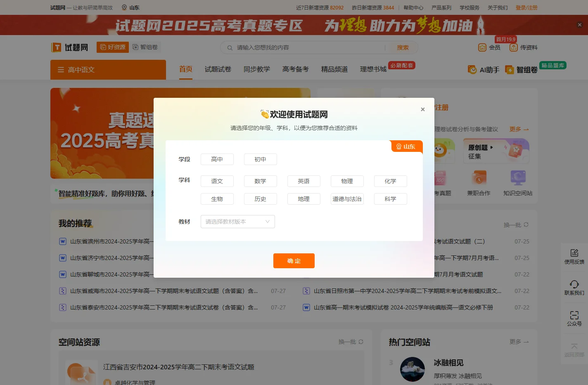Click 更多 link in 热门空间站
The width and height of the screenshot is (588, 385).
pos(519,342)
